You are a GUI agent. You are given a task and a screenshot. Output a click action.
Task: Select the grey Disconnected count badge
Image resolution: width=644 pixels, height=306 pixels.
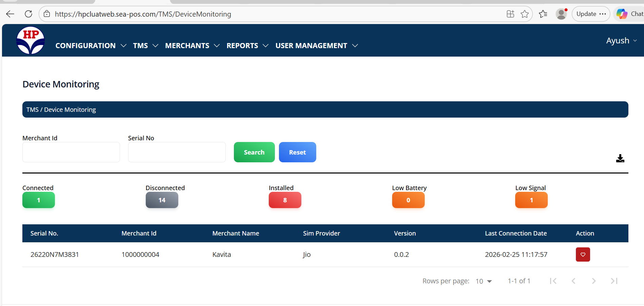(x=162, y=200)
